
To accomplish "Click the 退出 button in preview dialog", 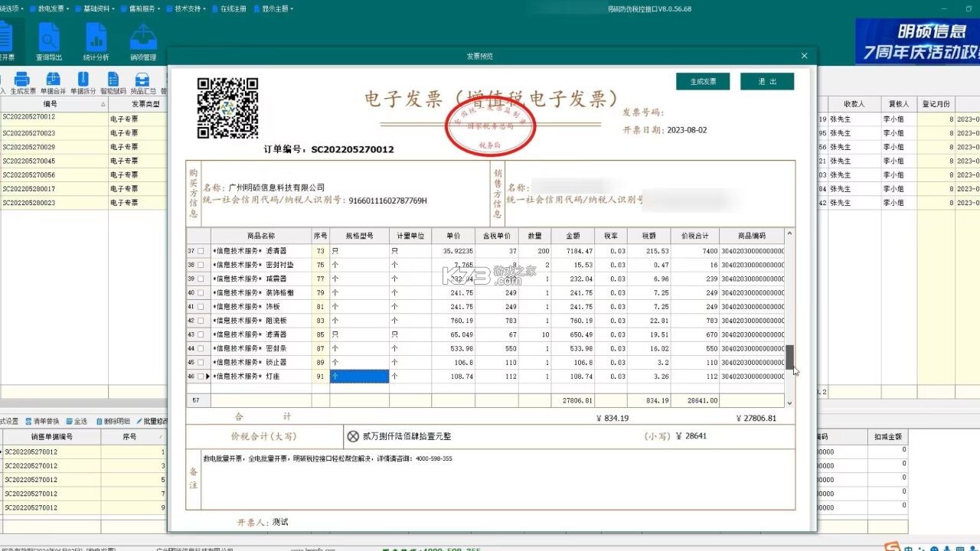I will point(767,81).
